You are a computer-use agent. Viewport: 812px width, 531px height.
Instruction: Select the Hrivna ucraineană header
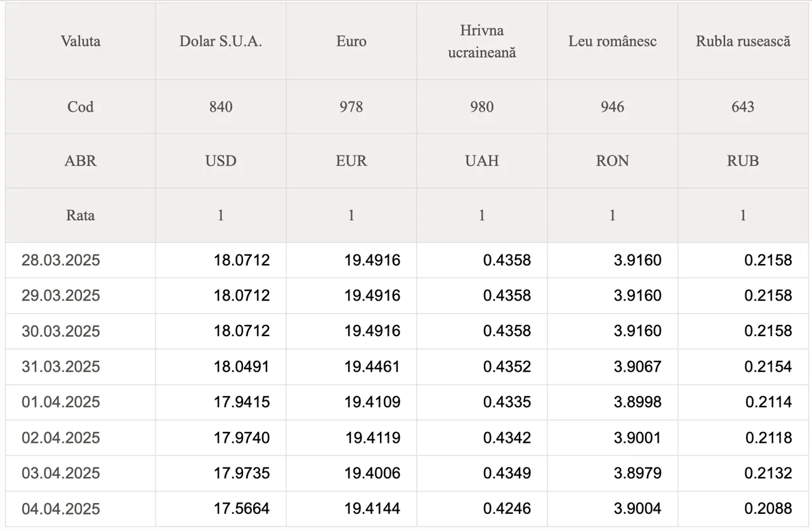[482, 41]
